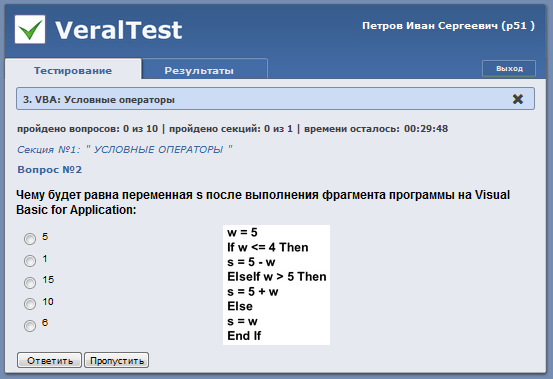Image resolution: width=553 pixels, height=379 pixels.
Task: Skip question with Пропустить button
Action: (116, 360)
